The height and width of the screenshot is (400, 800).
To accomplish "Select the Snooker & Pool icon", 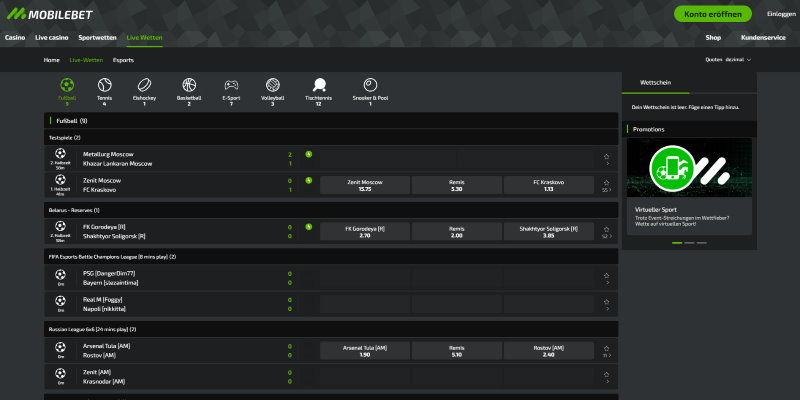I will click(x=370, y=85).
